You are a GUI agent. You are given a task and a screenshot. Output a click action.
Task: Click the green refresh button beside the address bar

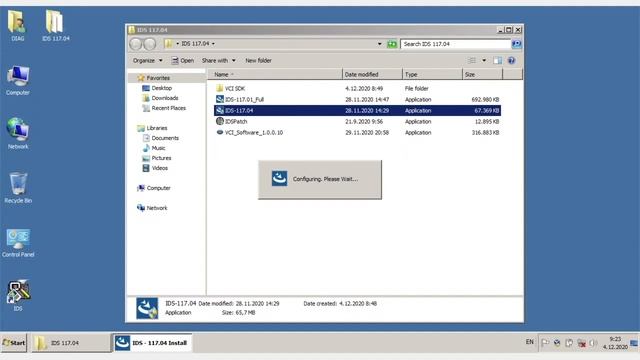(392, 44)
